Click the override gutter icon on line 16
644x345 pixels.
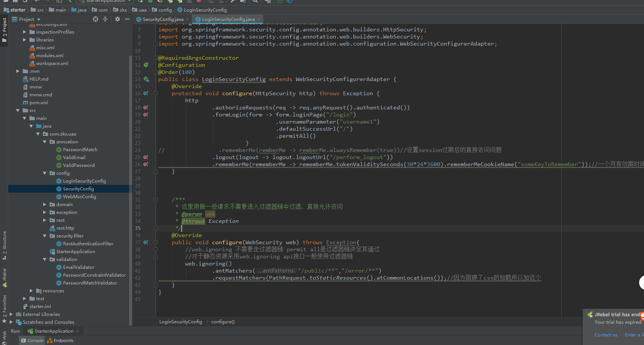tap(146, 93)
